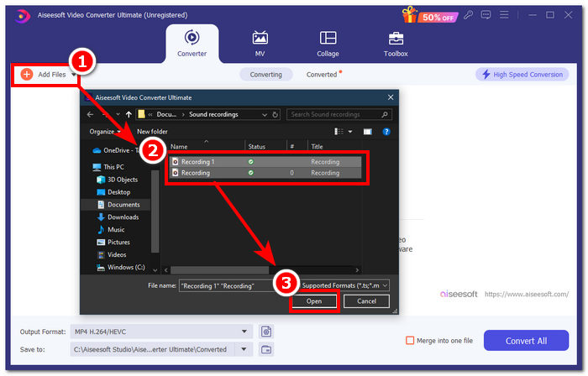The image size is (588, 376).
Task: Switch to the MV tab
Action: click(260, 44)
